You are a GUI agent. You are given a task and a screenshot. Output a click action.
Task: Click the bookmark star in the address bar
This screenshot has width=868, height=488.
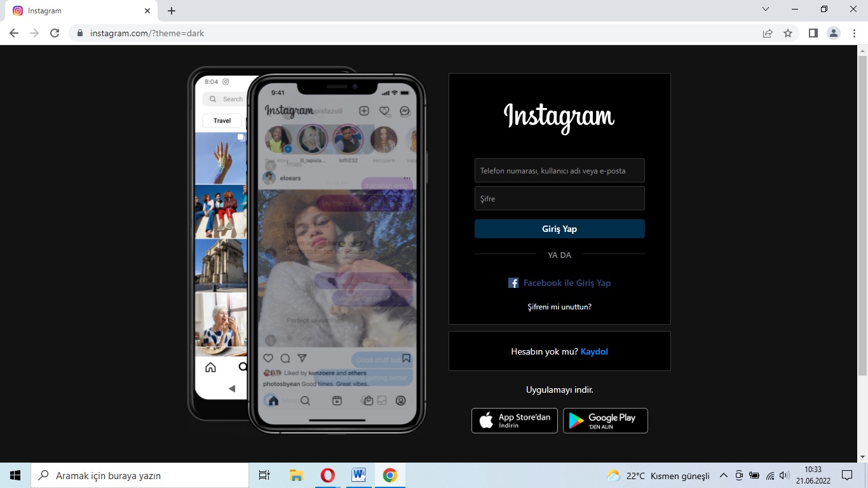coord(788,32)
